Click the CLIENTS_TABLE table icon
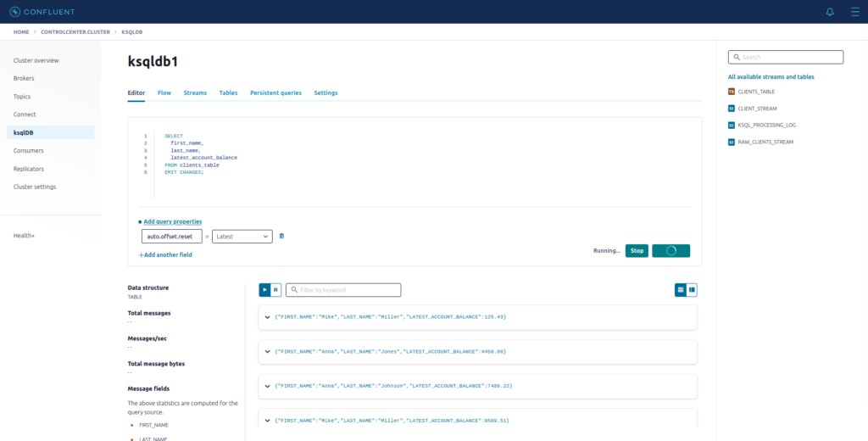The height and width of the screenshot is (441, 868). tap(732, 92)
